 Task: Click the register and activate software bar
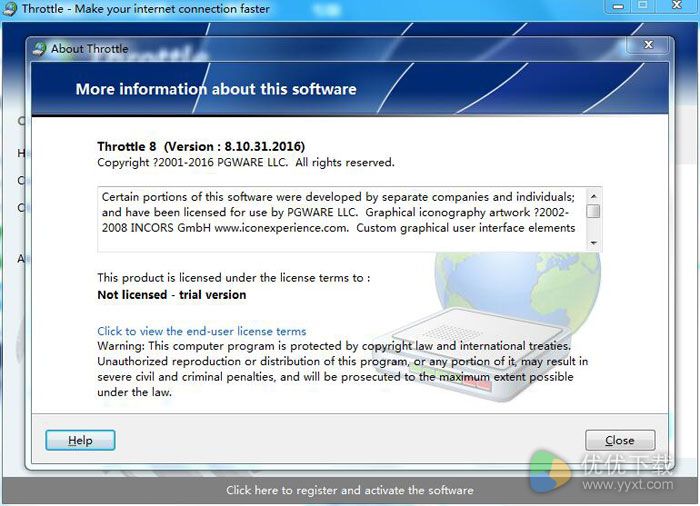point(350,490)
